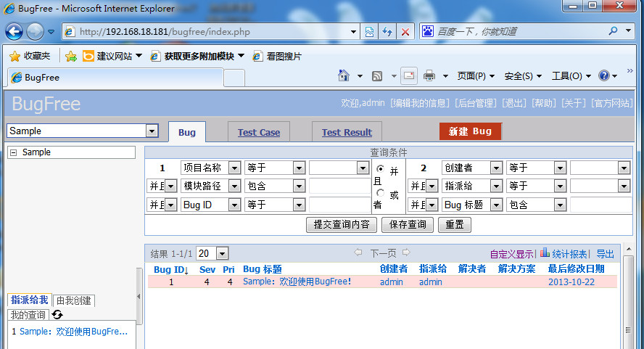This screenshot has width=644, height=349.
Task: Click the 导出 export link
Action: tap(605, 254)
